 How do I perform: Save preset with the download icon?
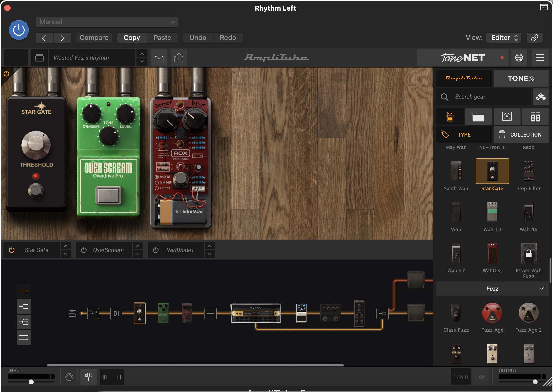[159, 58]
